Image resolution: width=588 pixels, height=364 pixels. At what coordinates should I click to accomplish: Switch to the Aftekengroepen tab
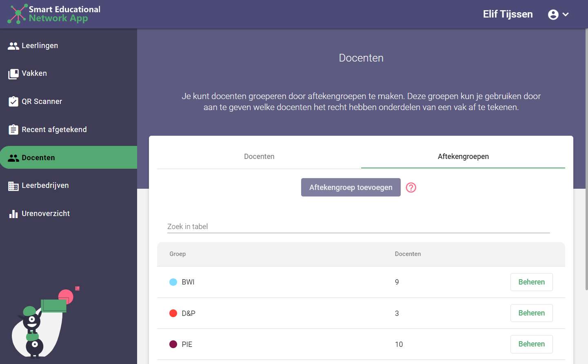pos(463,157)
